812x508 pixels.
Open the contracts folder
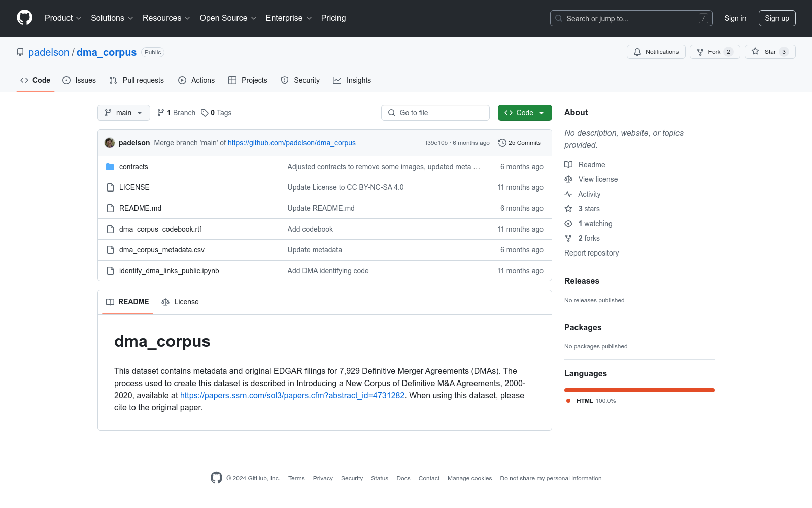click(133, 167)
